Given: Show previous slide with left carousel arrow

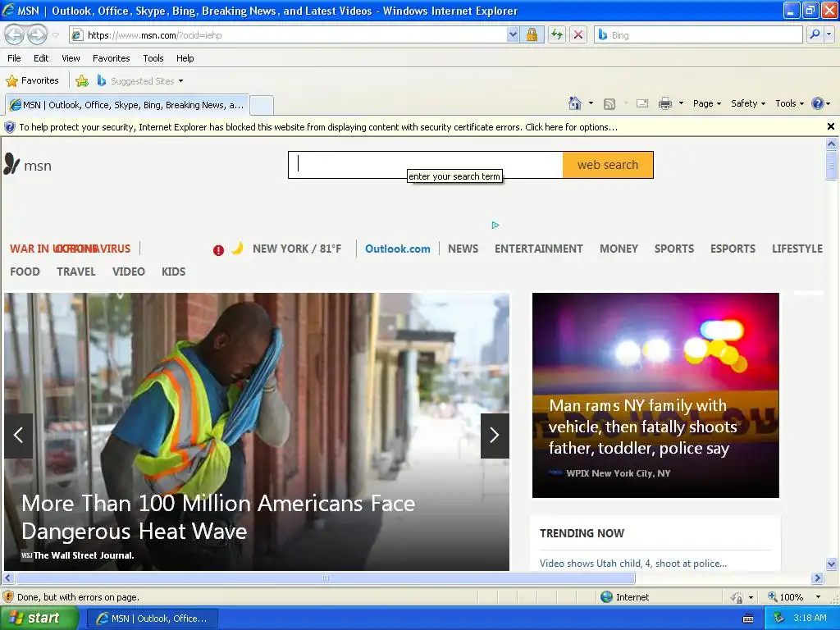Looking at the screenshot, I should 18,436.
